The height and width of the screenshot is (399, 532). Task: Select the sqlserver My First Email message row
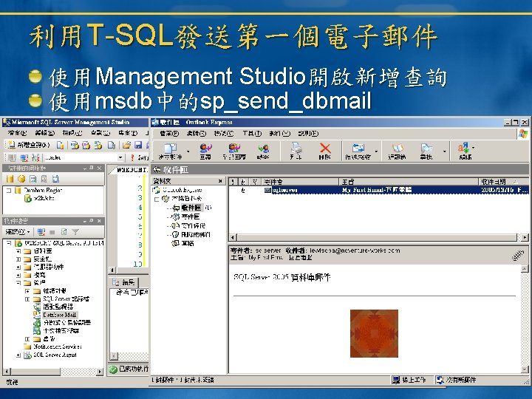[379, 190]
